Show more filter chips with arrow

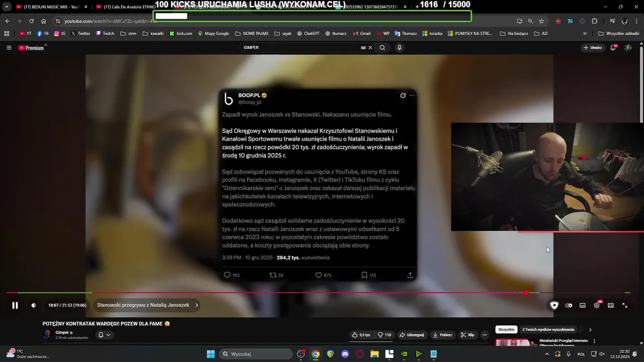click(x=590, y=330)
